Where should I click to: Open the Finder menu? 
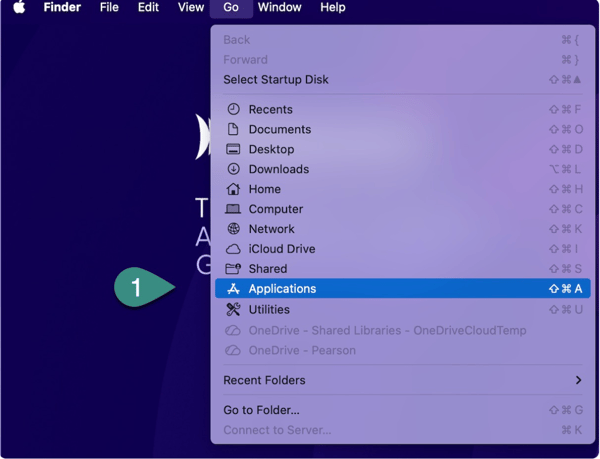(x=62, y=7)
